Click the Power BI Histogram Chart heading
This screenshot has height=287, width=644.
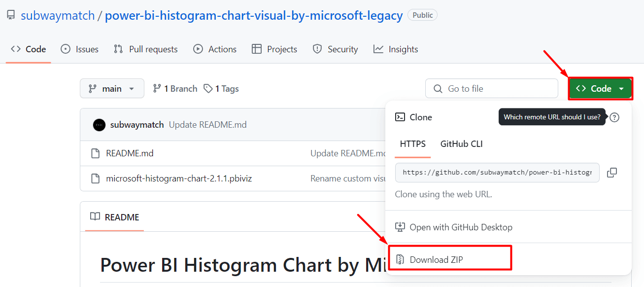[x=242, y=265]
